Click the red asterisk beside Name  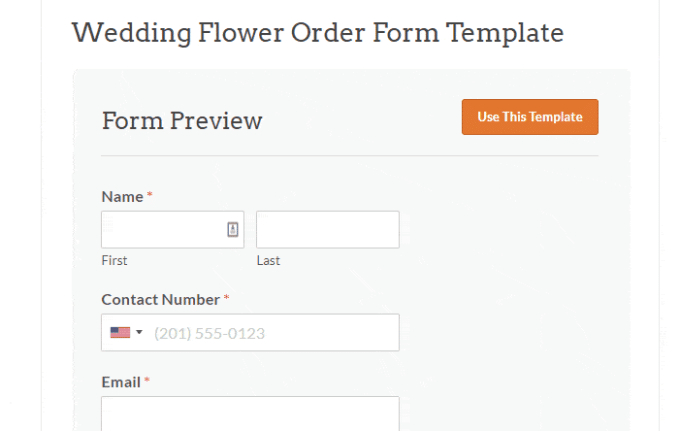pyautogui.click(x=150, y=195)
